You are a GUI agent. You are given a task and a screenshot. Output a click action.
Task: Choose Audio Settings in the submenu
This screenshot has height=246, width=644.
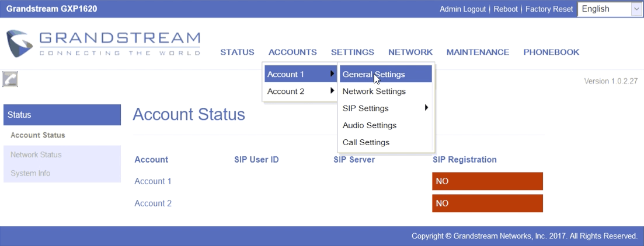click(386, 125)
